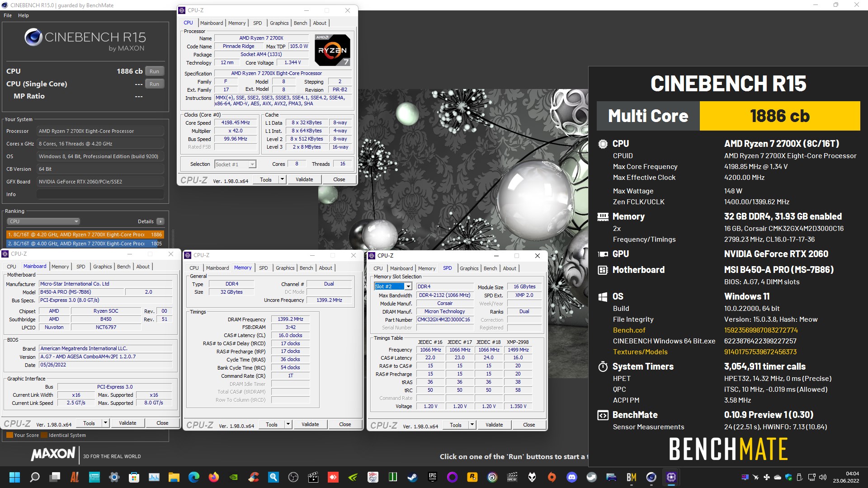Click the DRAM Frequency value 1399.2 MHz
The image size is (868, 488).
click(x=290, y=319)
